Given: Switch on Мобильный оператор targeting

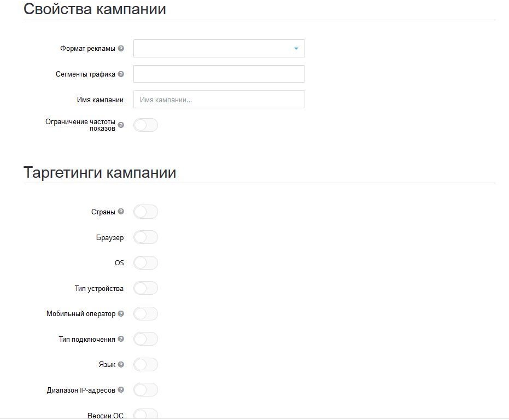Looking at the screenshot, I should coord(145,313).
